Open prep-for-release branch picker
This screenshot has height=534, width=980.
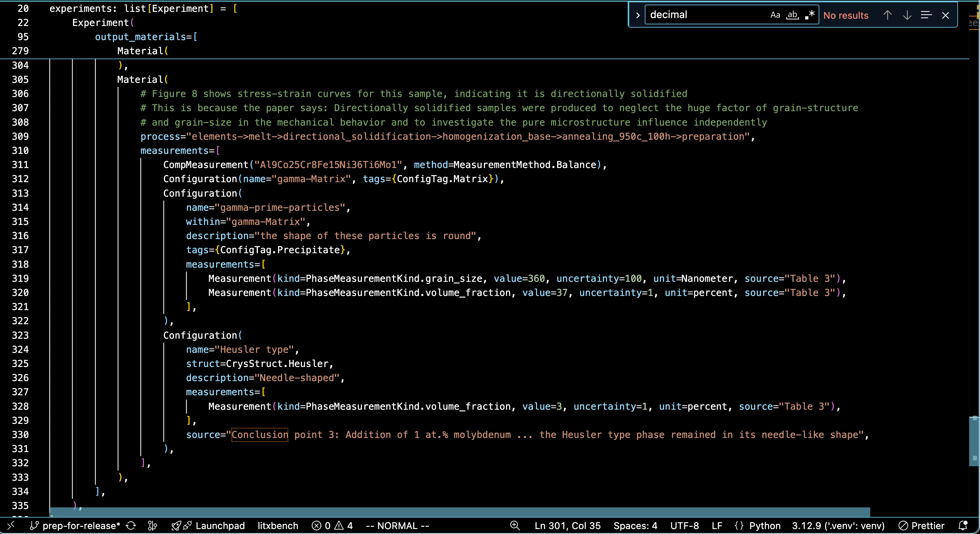(x=75, y=526)
